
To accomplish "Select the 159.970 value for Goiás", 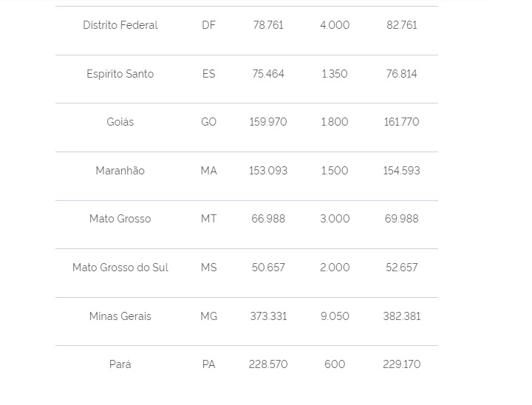I will 268,122.
